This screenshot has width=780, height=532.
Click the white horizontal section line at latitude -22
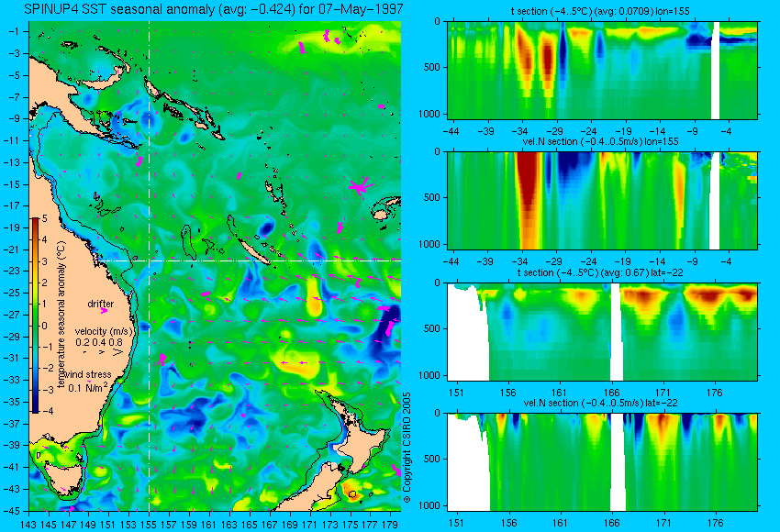249,260
